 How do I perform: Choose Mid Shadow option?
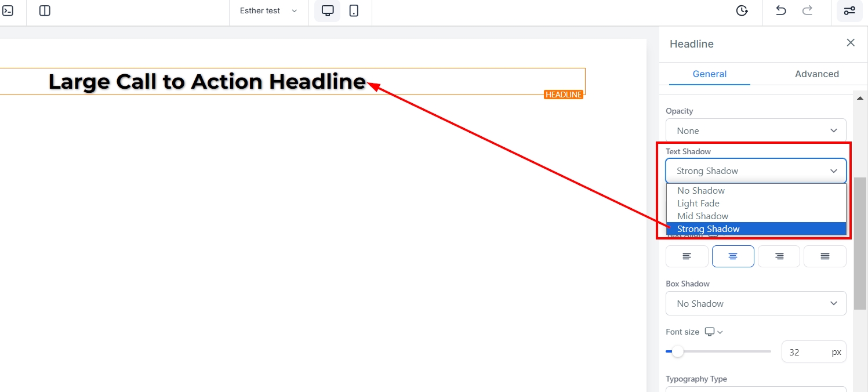coord(756,216)
